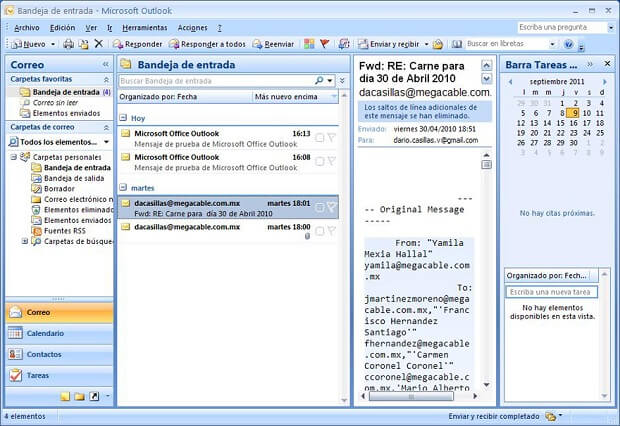Click the Shortcuts icon in navigation footer
The width and height of the screenshot is (620, 426).
coord(94,396)
